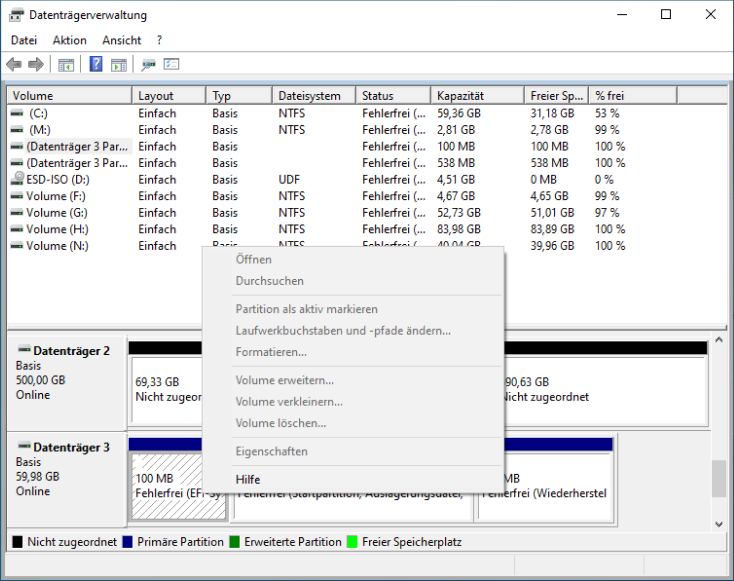The height and width of the screenshot is (581, 734).
Task: Click the disk pane scrollbar thumb
Action: [x=719, y=478]
